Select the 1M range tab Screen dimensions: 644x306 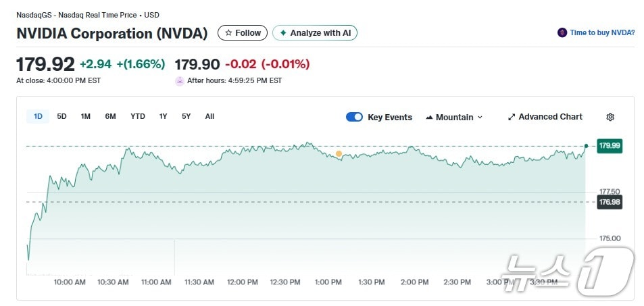86,116
